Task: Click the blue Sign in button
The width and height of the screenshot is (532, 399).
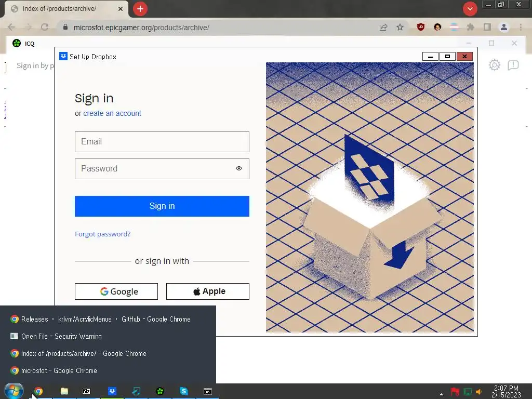Action: point(162,206)
